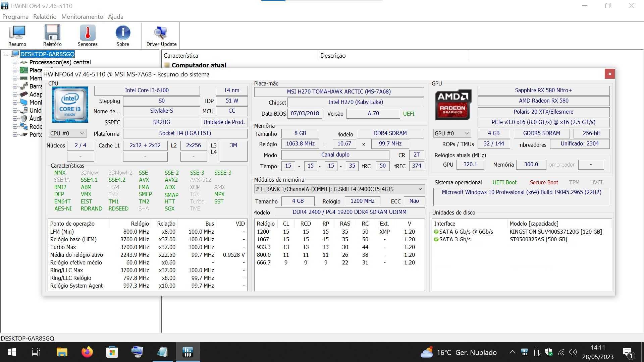
Task: Open Task View in taskbar
Action: point(36,352)
